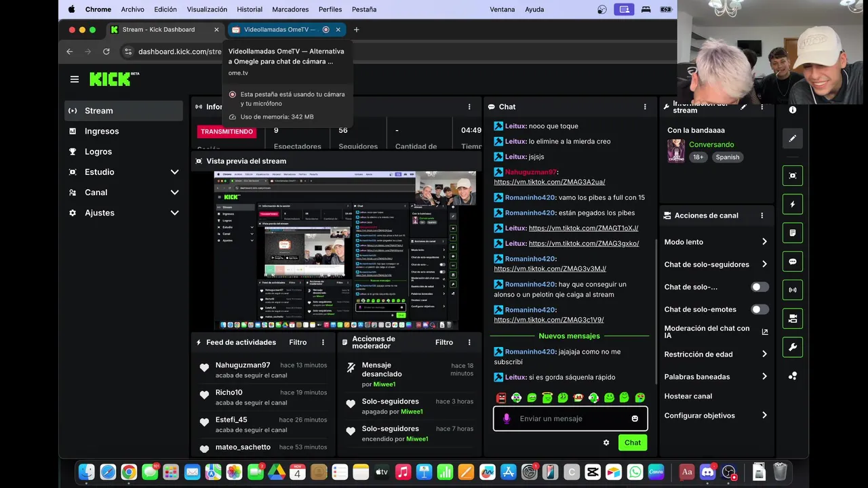Open Filtro in Feed de actividades

pyautogui.click(x=298, y=342)
